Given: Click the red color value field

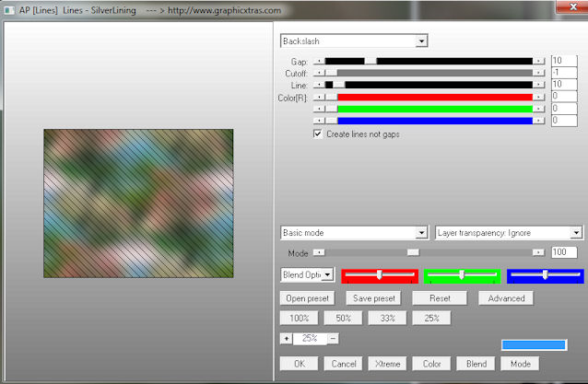Looking at the screenshot, I should click(x=564, y=97).
